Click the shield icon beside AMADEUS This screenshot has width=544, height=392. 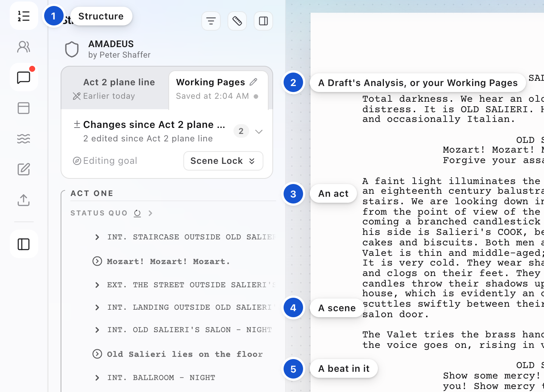coord(72,49)
